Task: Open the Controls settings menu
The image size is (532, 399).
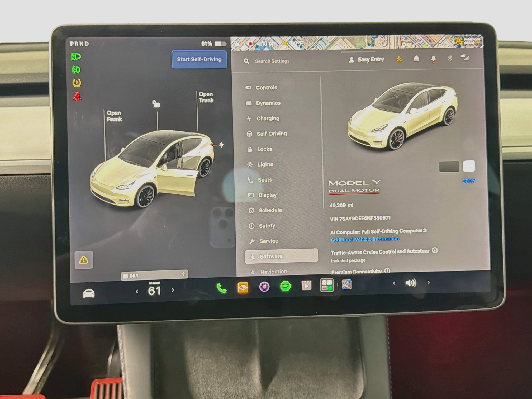Action: (261, 88)
